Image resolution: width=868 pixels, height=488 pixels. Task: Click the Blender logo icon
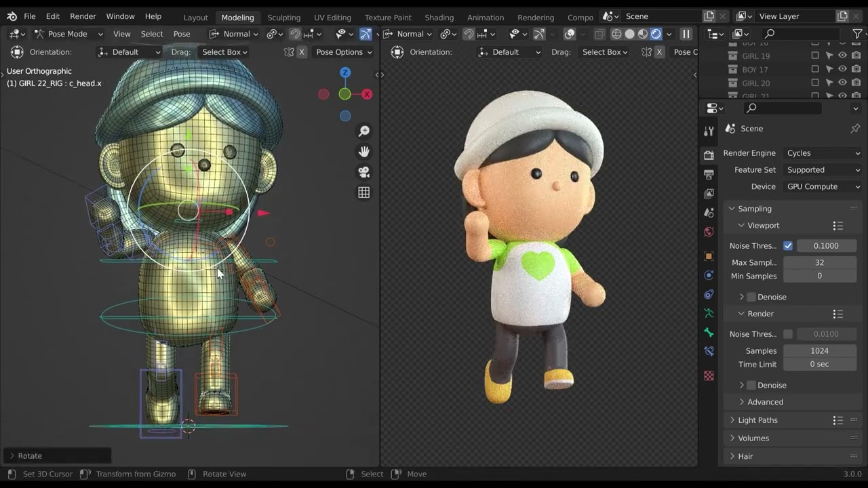coord(12,16)
